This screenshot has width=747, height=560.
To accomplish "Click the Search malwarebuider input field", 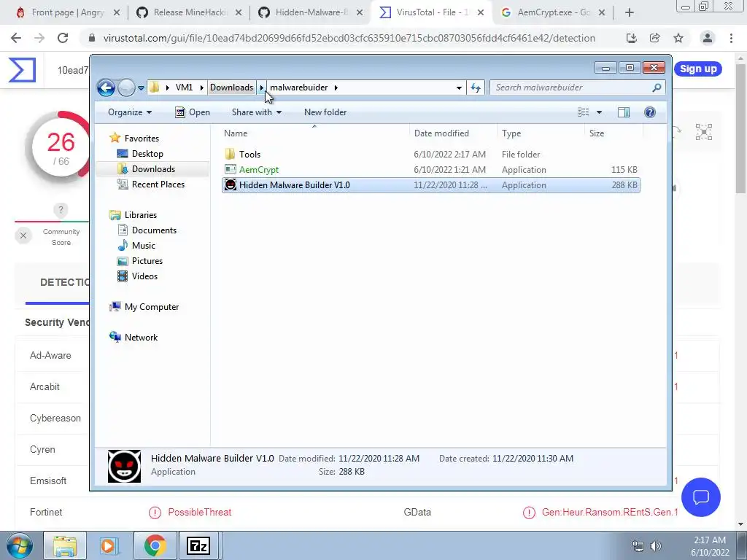I will pos(570,87).
